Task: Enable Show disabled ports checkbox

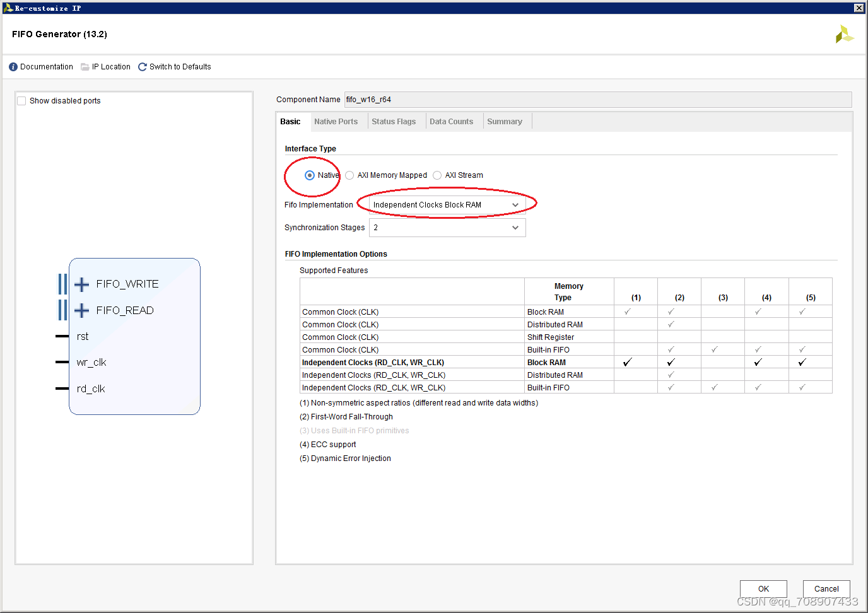Action: point(21,101)
